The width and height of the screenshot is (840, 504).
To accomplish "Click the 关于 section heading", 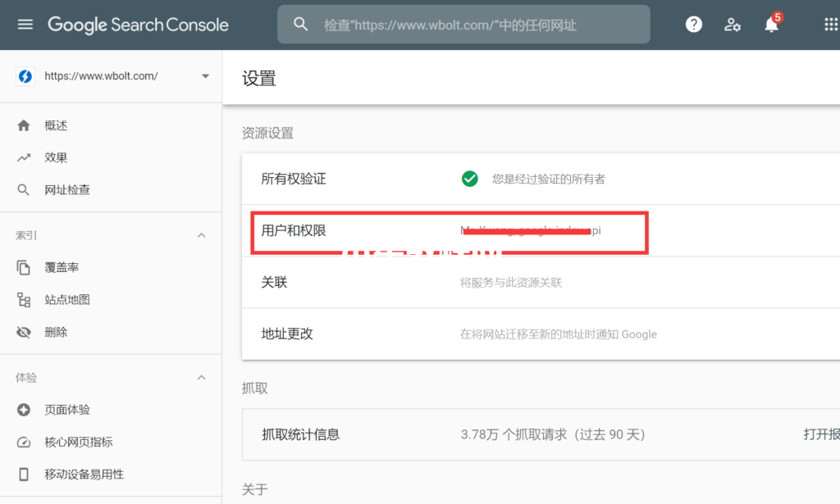I will coord(254,489).
